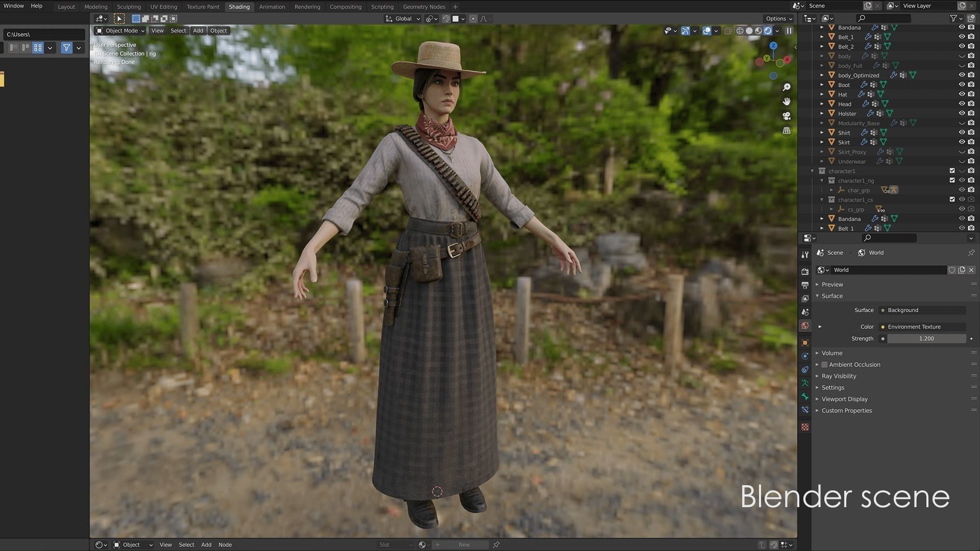Open the Bone properties tab
980x551 pixels.
(x=805, y=396)
